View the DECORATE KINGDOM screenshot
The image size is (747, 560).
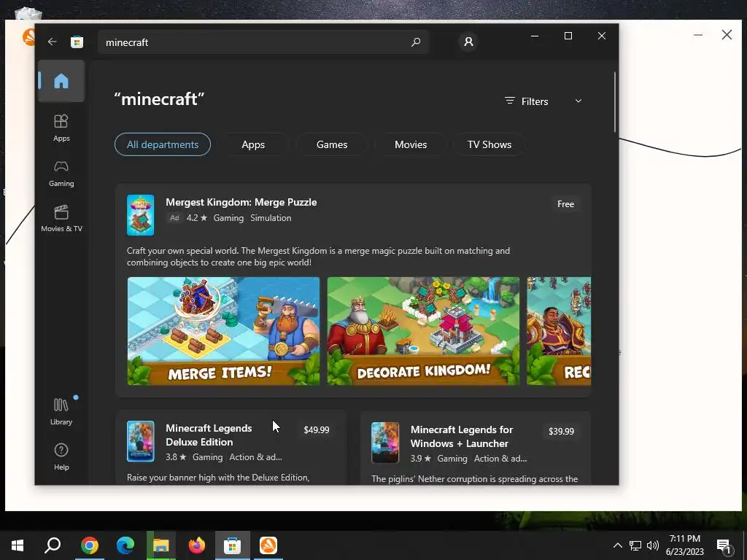coord(423,331)
